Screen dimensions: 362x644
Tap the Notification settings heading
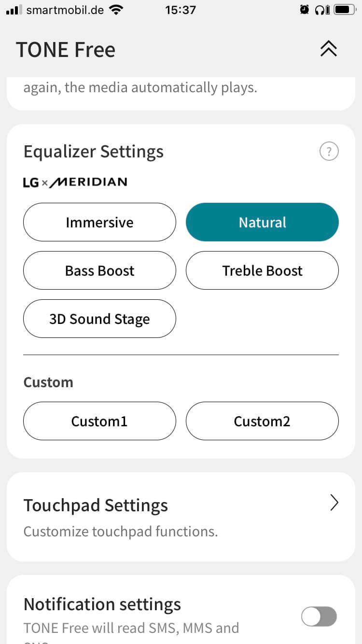click(102, 604)
